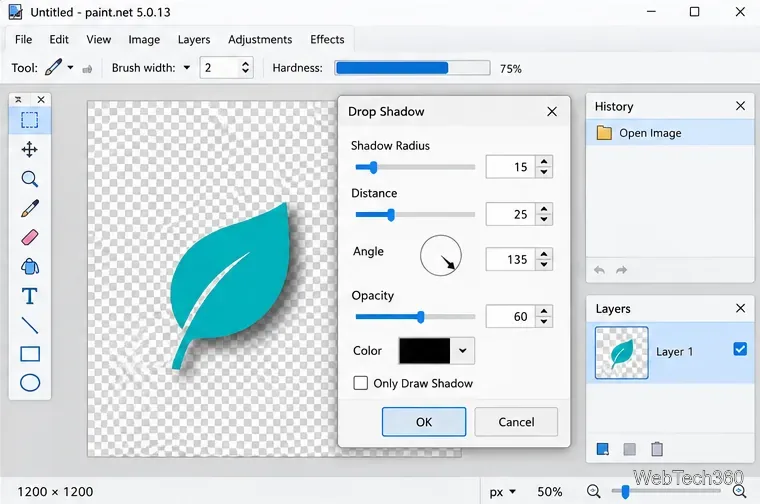Confirm Drop Shadow with OK button
The height and width of the screenshot is (504, 760).
pyautogui.click(x=424, y=422)
